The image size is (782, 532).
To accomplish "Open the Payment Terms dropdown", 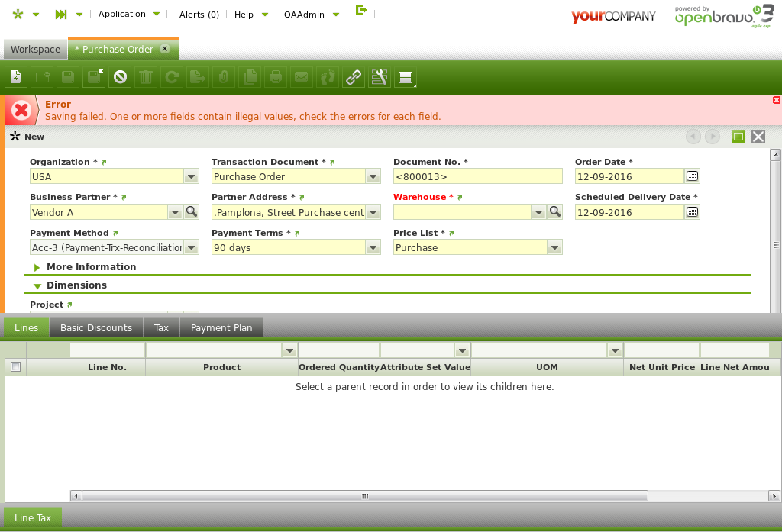I will click(373, 248).
